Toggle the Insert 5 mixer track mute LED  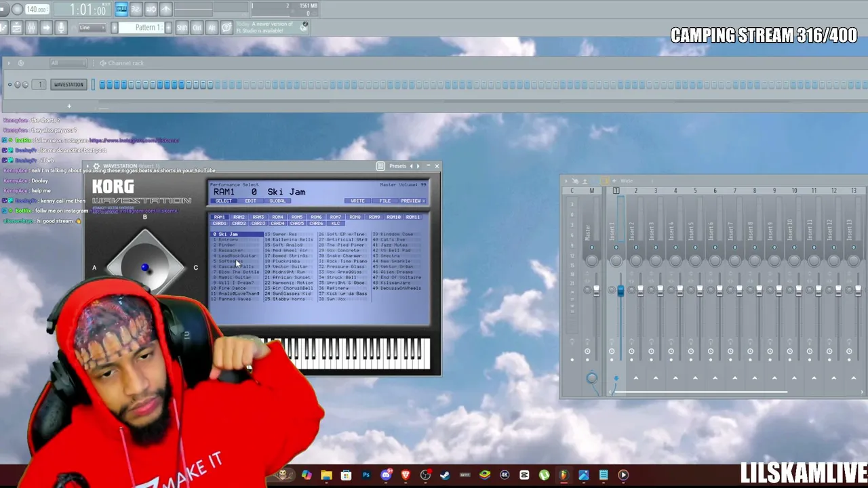(x=695, y=247)
